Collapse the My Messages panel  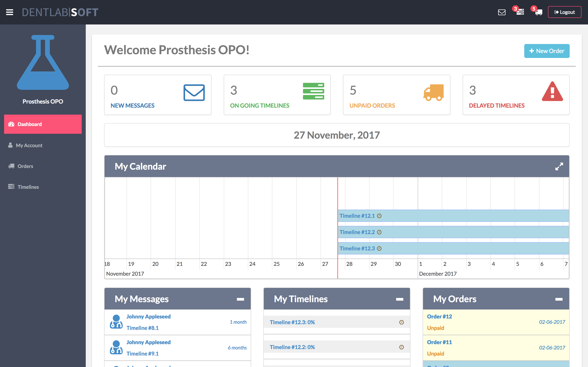coord(240,299)
